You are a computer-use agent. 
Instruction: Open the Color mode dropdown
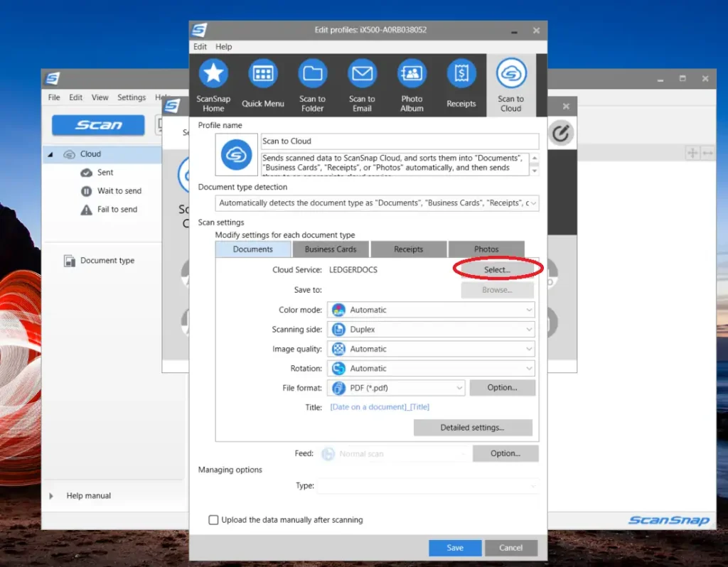tap(431, 310)
